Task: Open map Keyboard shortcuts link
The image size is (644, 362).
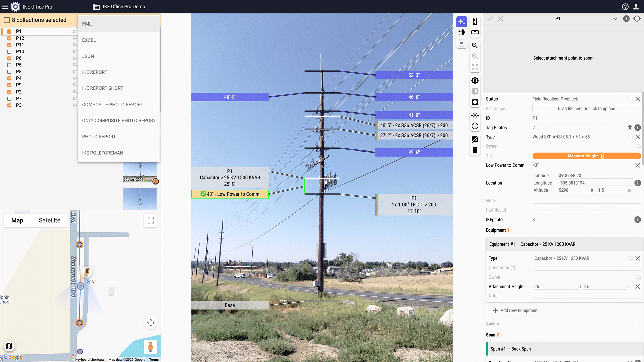Action: click(90, 360)
